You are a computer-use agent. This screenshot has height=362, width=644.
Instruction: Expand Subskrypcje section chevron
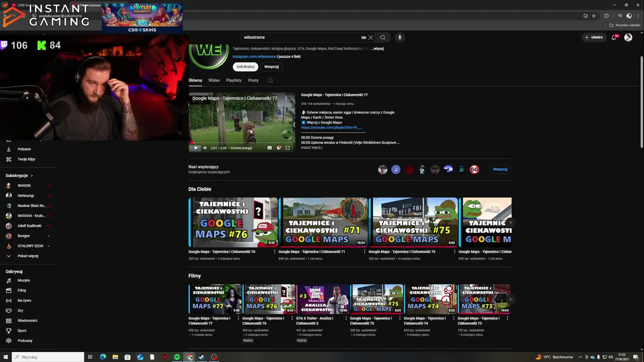coord(32,176)
